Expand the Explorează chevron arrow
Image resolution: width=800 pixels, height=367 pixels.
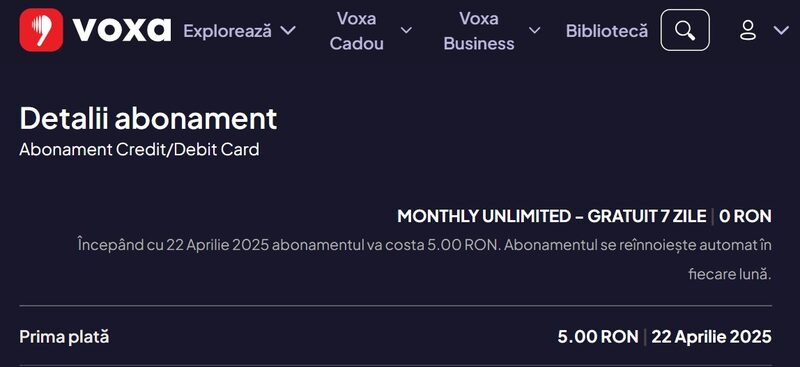(x=288, y=31)
